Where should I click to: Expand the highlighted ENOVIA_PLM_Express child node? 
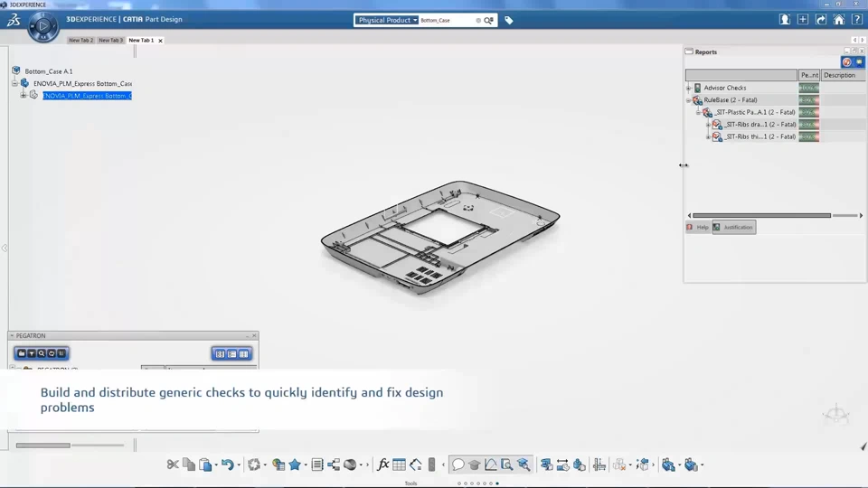coord(24,96)
